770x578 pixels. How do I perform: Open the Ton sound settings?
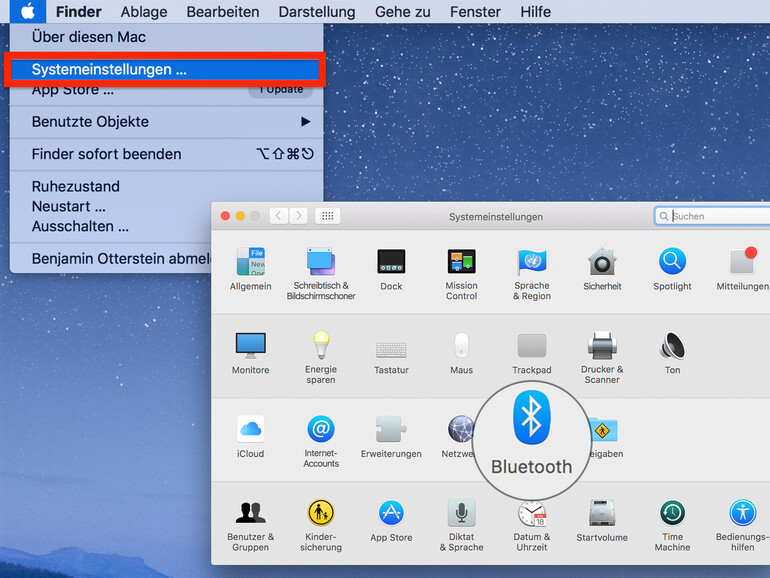(x=672, y=353)
